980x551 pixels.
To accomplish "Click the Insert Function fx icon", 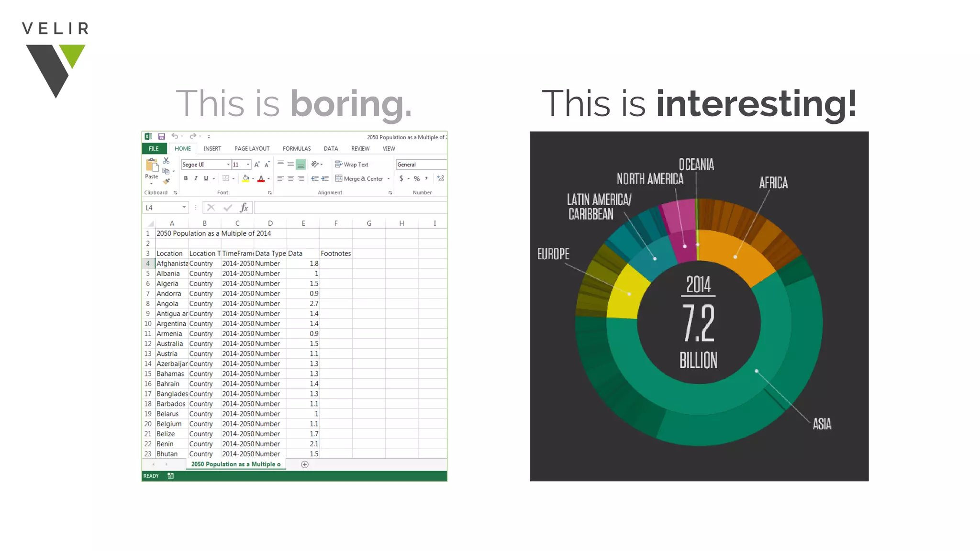I will coord(244,208).
